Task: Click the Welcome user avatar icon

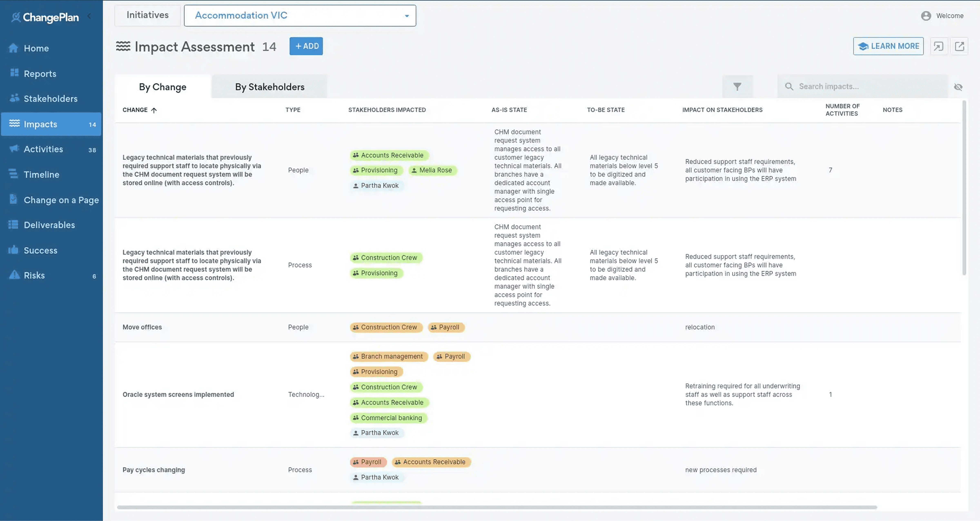Action: tap(926, 16)
